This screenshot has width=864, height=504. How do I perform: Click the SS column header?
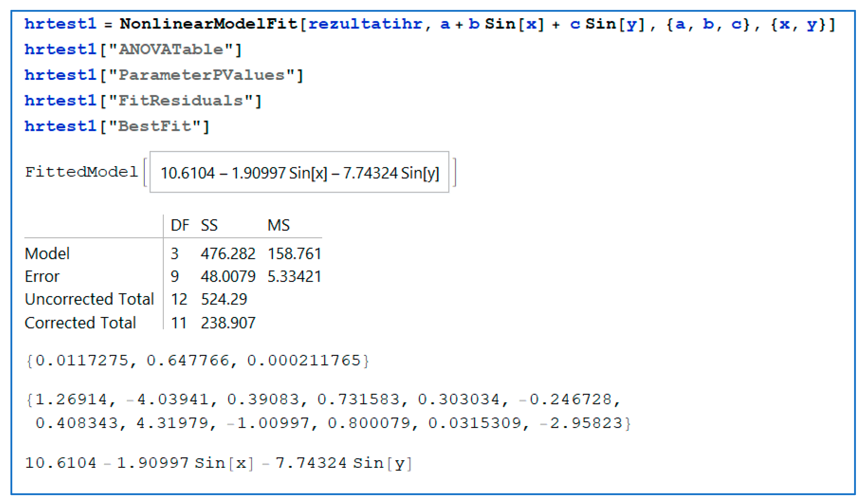click(x=209, y=225)
